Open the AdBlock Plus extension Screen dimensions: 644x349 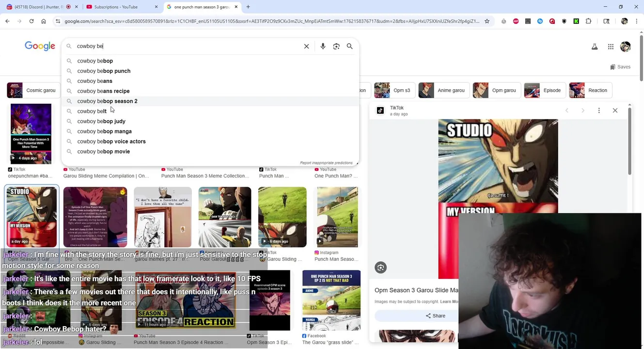[516, 21]
